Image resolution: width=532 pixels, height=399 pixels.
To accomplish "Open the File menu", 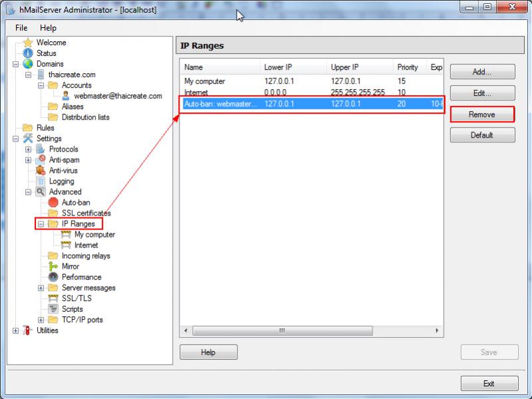I will click(21, 28).
